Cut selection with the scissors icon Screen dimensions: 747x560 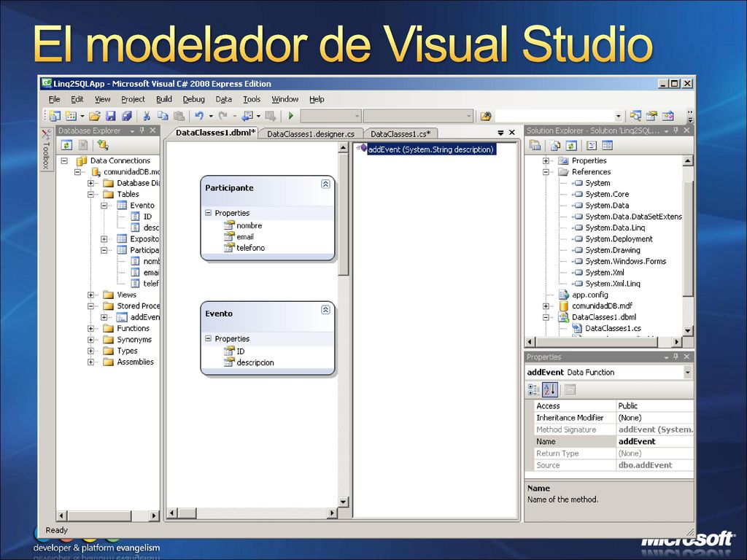[147, 116]
